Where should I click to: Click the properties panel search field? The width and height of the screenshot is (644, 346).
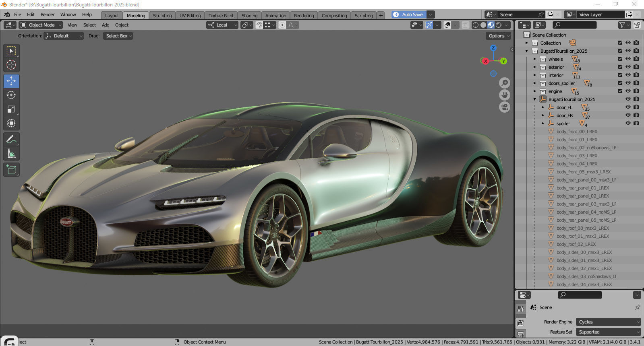580,295
